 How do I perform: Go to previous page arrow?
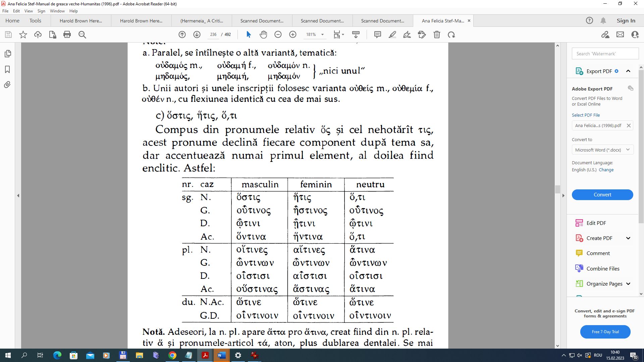pos(182,35)
